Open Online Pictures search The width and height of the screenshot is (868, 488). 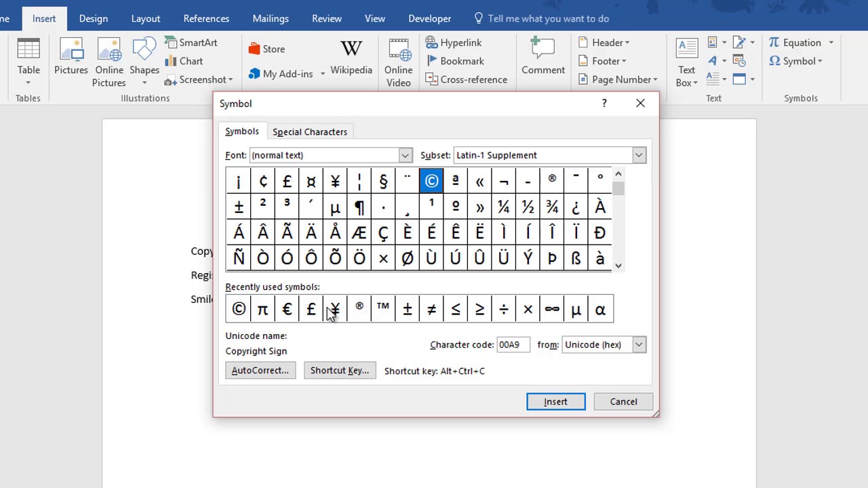click(x=109, y=62)
